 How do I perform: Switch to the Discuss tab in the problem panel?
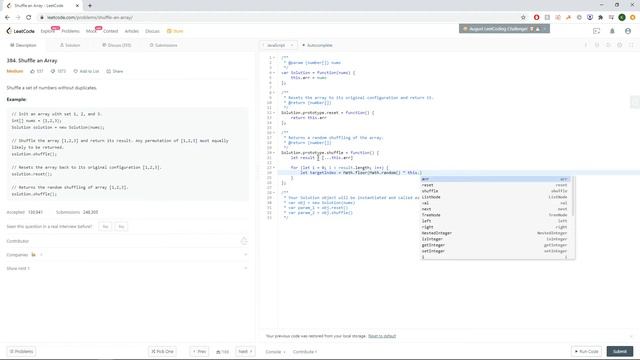coord(117,45)
